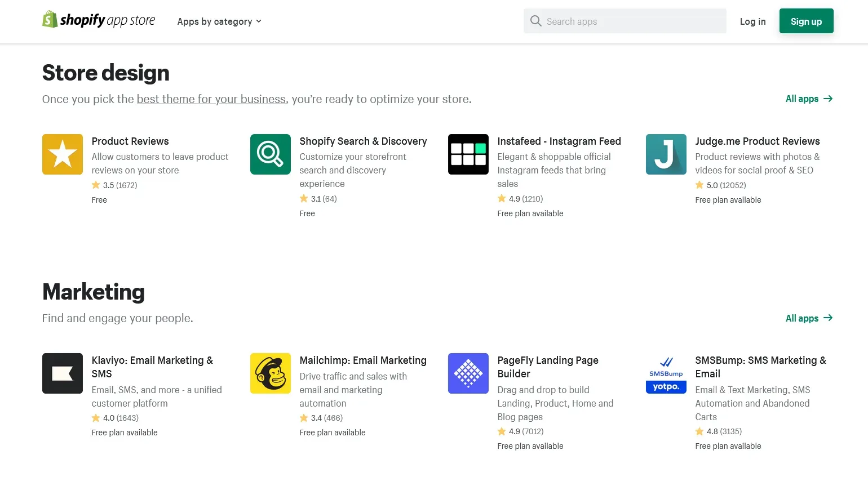Open the Mailchimp: Email Marketing listing title
Screen dimensions: 868x477
coord(363,360)
